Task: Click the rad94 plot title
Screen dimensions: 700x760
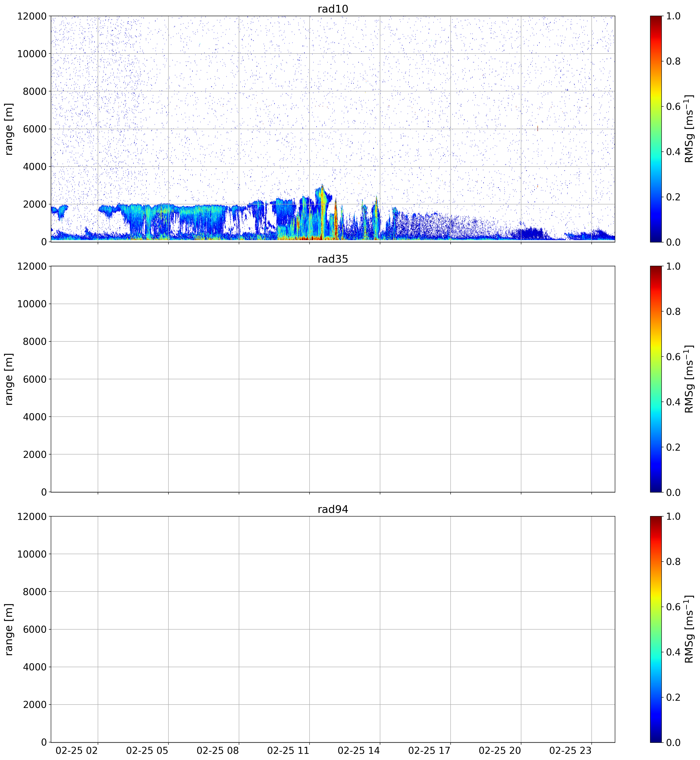Action: [x=332, y=509]
